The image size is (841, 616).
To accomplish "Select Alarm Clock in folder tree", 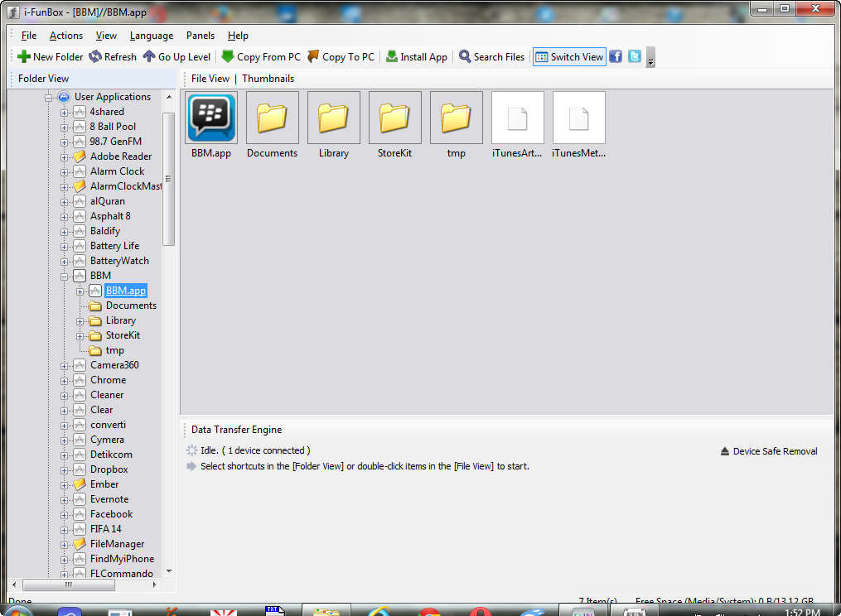I will click(x=117, y=171).
